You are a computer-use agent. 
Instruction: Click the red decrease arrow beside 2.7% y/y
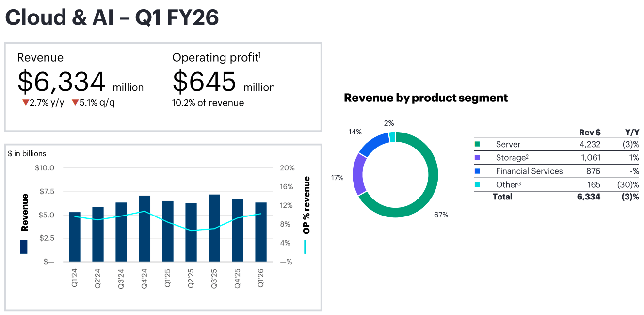(x=26, y=102)
